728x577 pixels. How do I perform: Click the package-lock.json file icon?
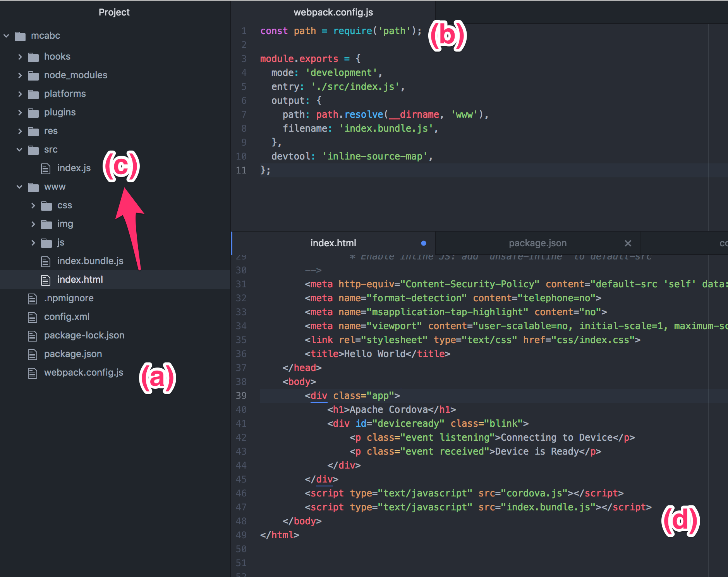pyautogui.click(x=33, y=335)
